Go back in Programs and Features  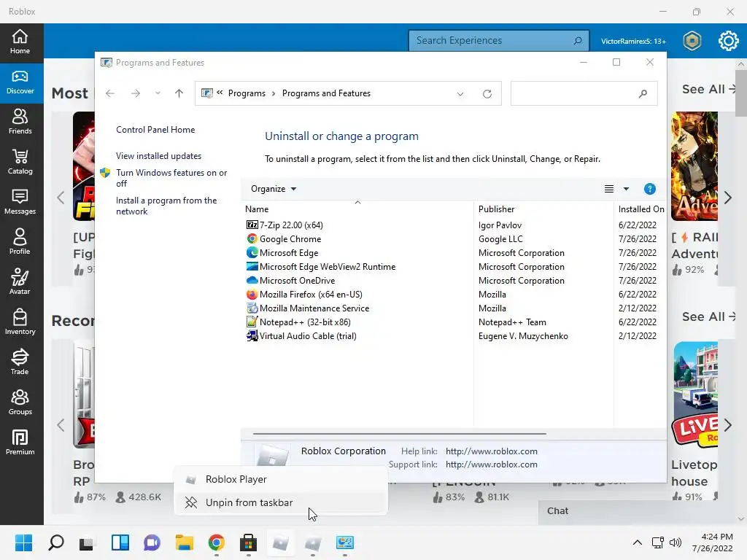click(x=110, y=93)
